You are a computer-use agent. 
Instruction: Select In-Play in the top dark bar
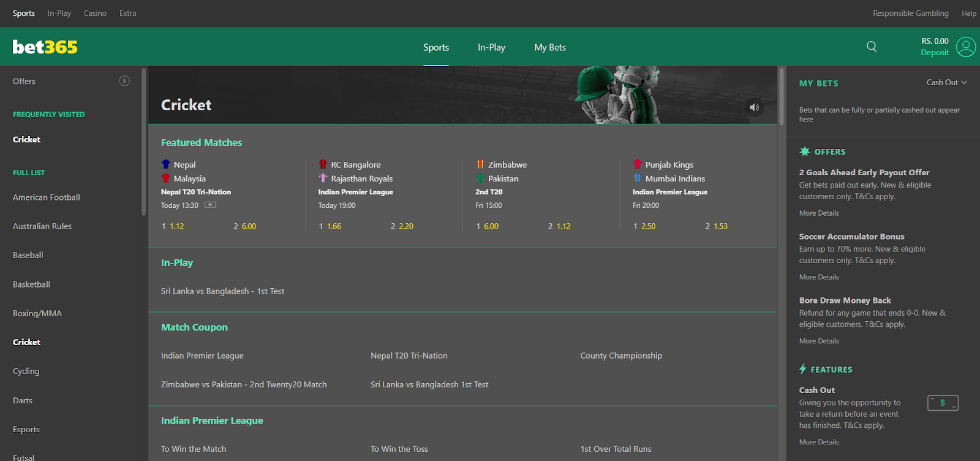coord(59,13)
